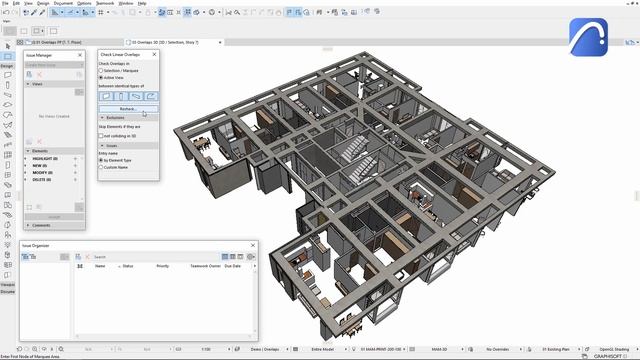The height and width of the screenshot is (360, 640).
Task: Open Issue Organizer settings gear icon
Action: [x=251, y=257]
